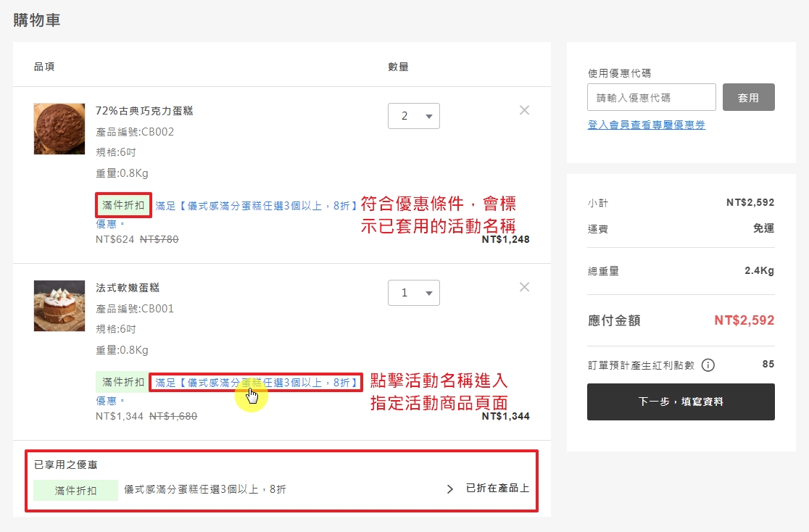Click info icon beside 訂單預計產生紅利點數
Image resolution: width=809 pixels, height=532 pixels.
708,365
